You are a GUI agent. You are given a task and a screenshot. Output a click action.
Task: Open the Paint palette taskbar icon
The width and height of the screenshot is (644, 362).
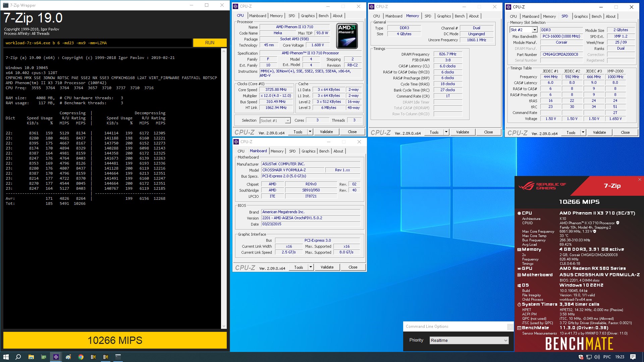(x=68, y=357)
